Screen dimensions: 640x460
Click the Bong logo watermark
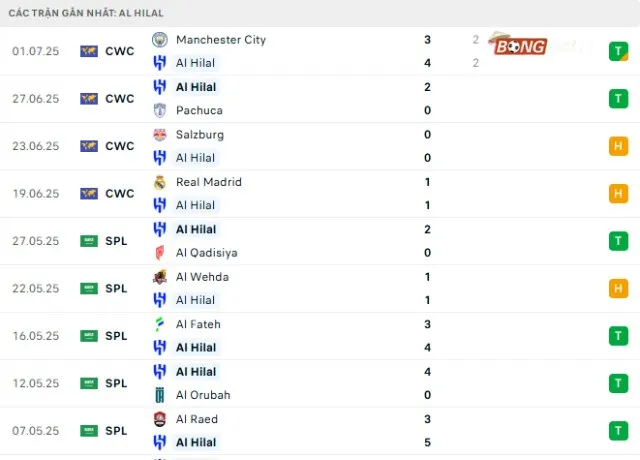(x=518, y=45)
